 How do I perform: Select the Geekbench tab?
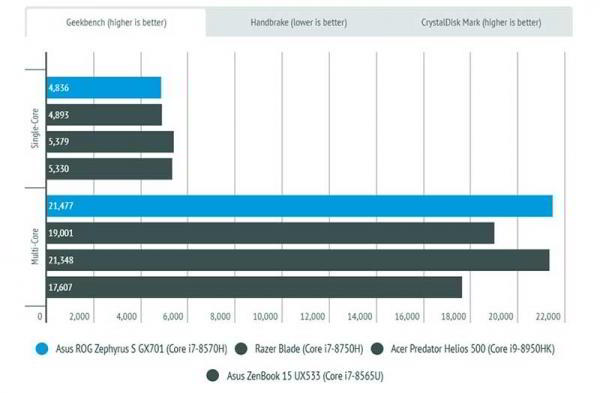[116, 23]
